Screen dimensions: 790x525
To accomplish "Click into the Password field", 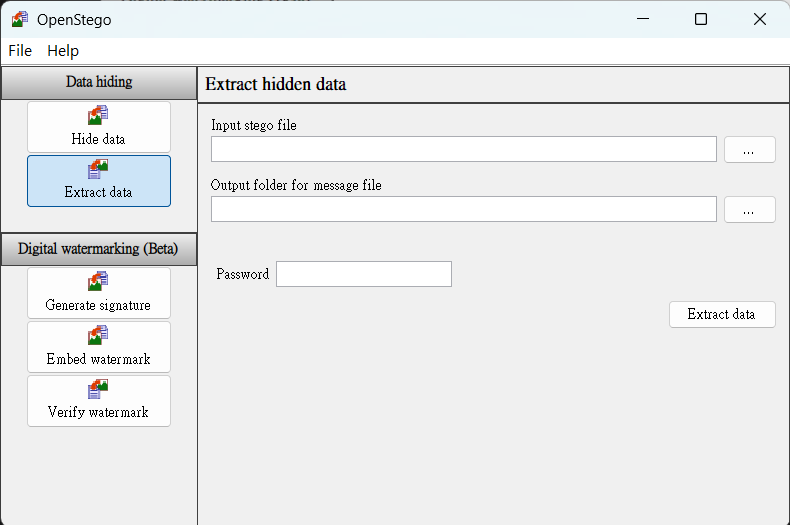I will pos(364,274).
